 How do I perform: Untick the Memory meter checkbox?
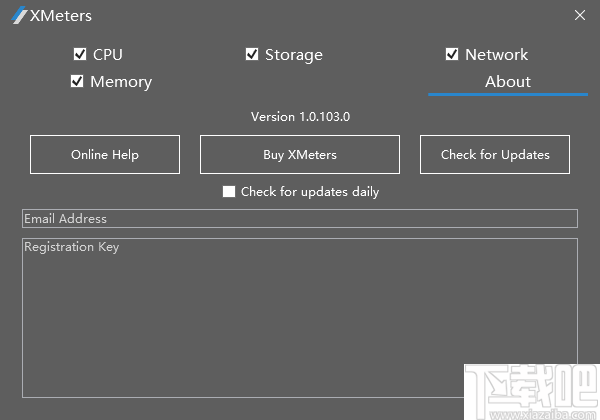[77, 81]
